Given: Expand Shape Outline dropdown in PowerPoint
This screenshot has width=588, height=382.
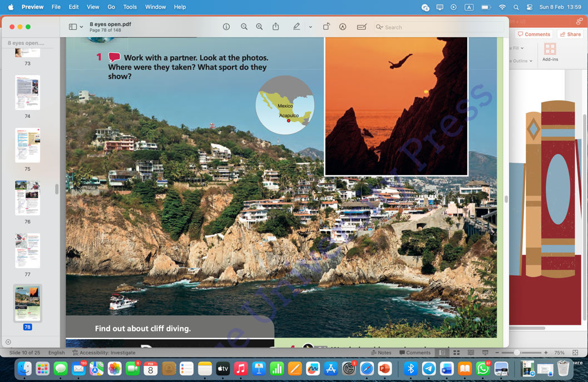Looking at the screenshot, I should pos(531,61).
